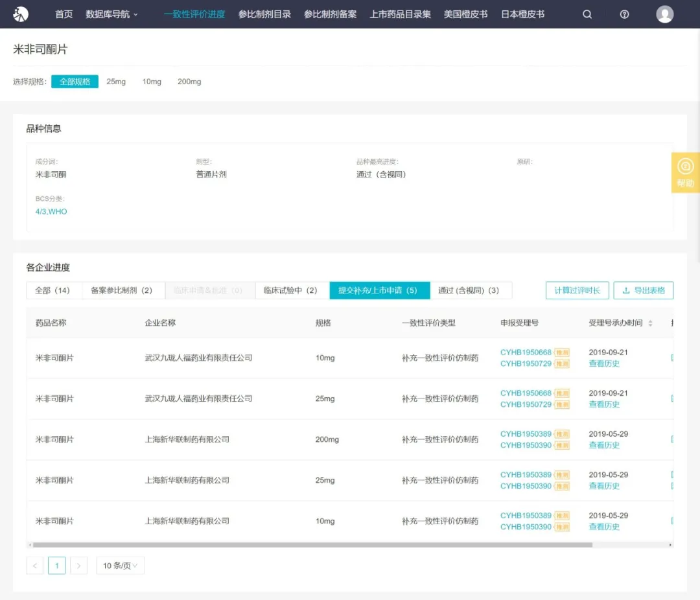This screenshot has height=600, width=700.
Task: Open the 4/3,WHO BCS classification link
Action: 51,212
